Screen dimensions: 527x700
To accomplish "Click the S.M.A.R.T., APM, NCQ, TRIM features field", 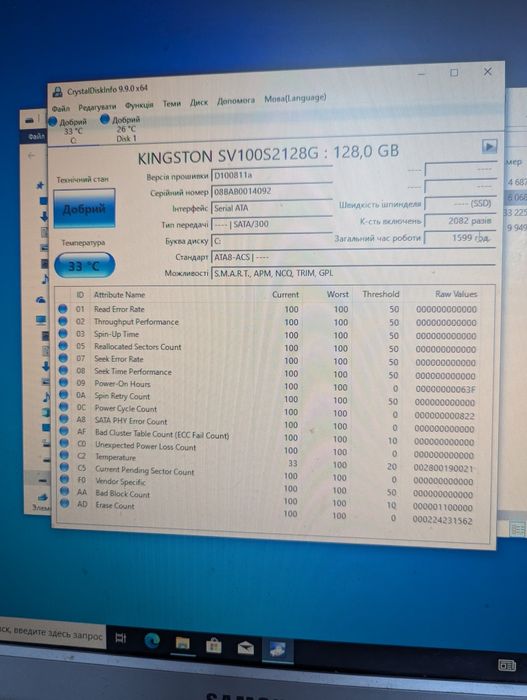I will click(353, 273).
